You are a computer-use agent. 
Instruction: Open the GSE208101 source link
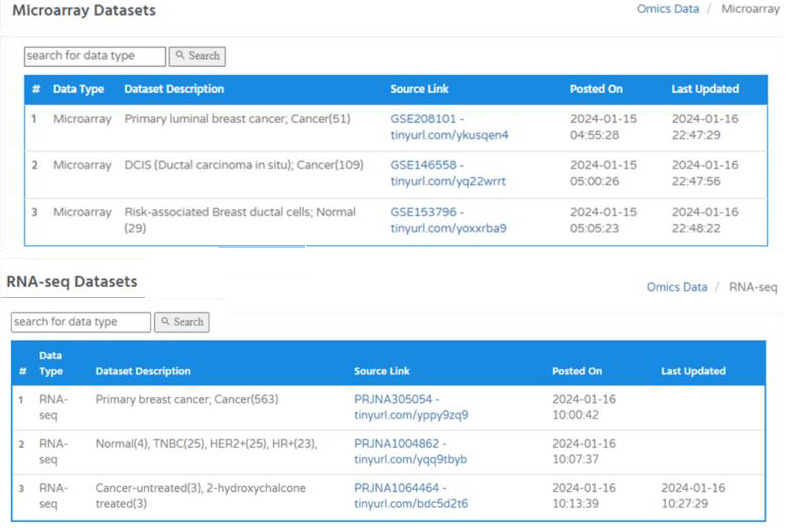click(x=449, y=127)
